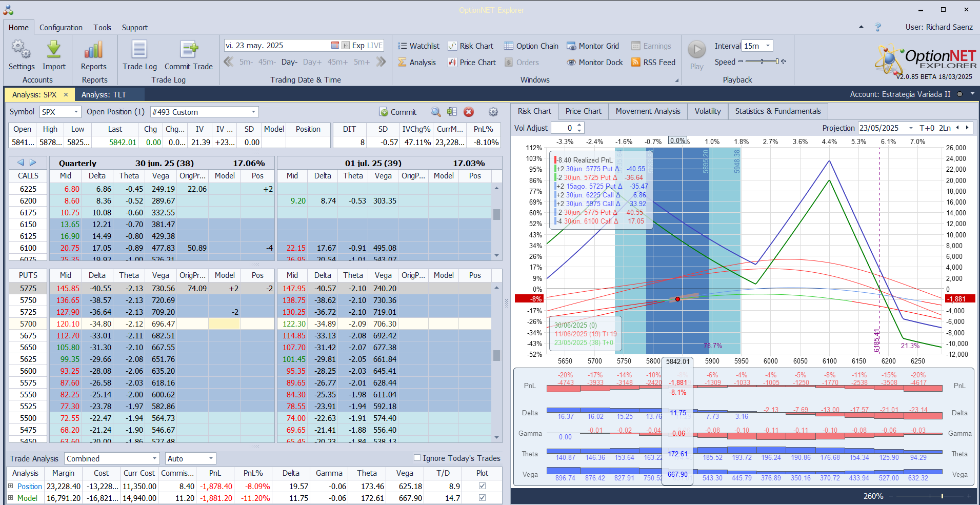
Task: Click the green and white columns icon beside Commit
Action: point(452,112)
